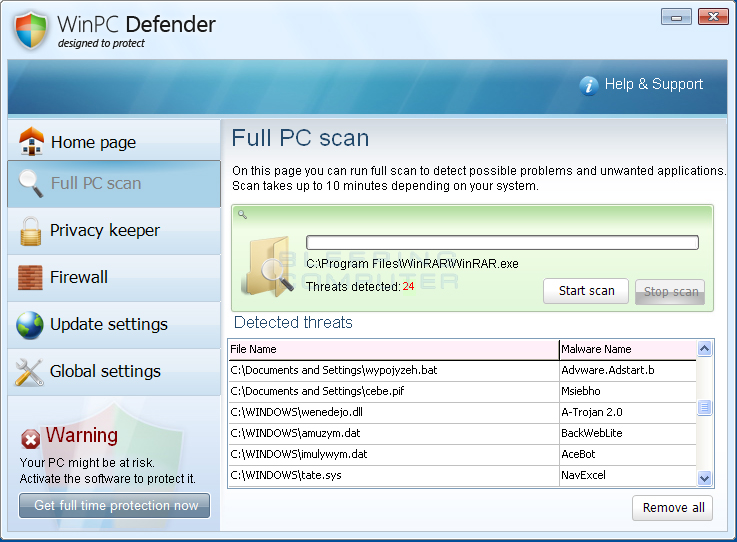The width and height of the screenshot is (737, 542).
Task: Click the Firewall brick wall icon
Action: coord(30,277)
